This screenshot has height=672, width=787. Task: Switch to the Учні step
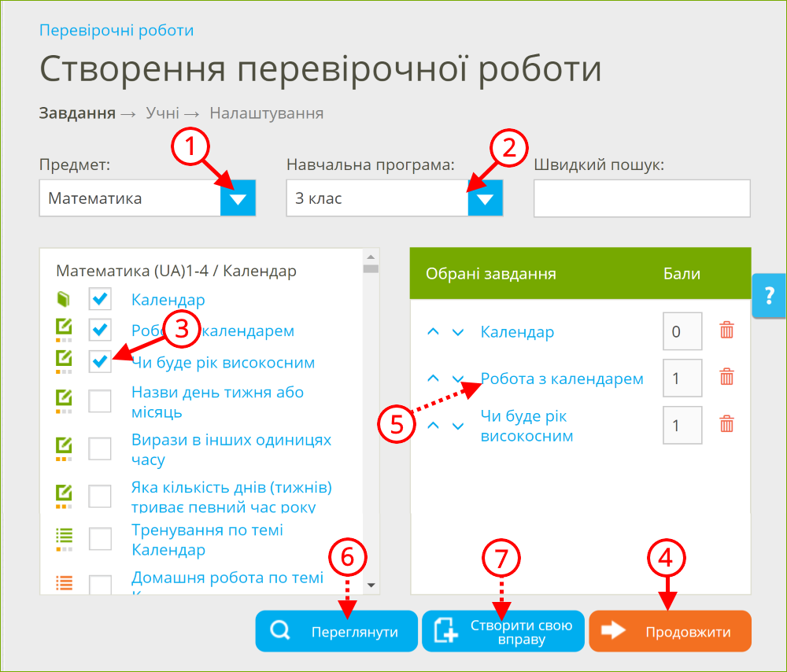(162, 113)
